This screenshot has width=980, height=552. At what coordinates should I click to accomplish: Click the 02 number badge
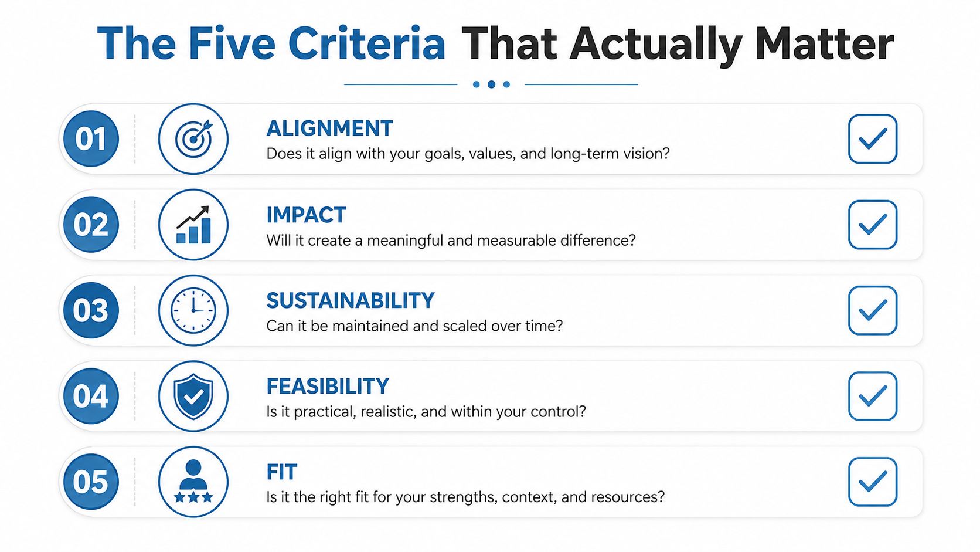point(91,225)
